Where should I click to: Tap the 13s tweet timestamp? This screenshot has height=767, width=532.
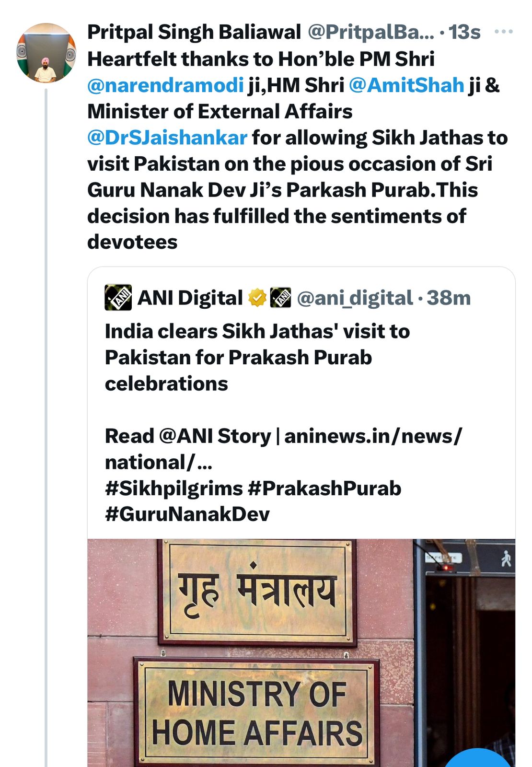point(464,32)
